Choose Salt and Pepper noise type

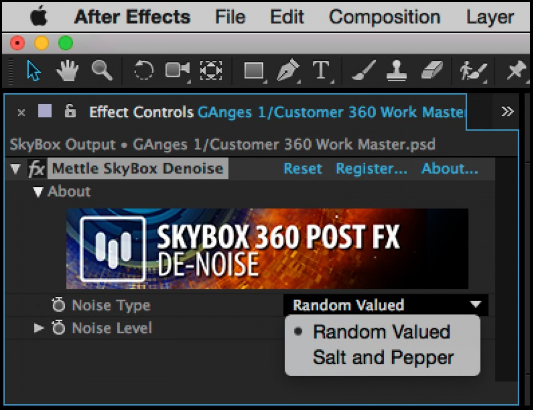coord(383,358)
